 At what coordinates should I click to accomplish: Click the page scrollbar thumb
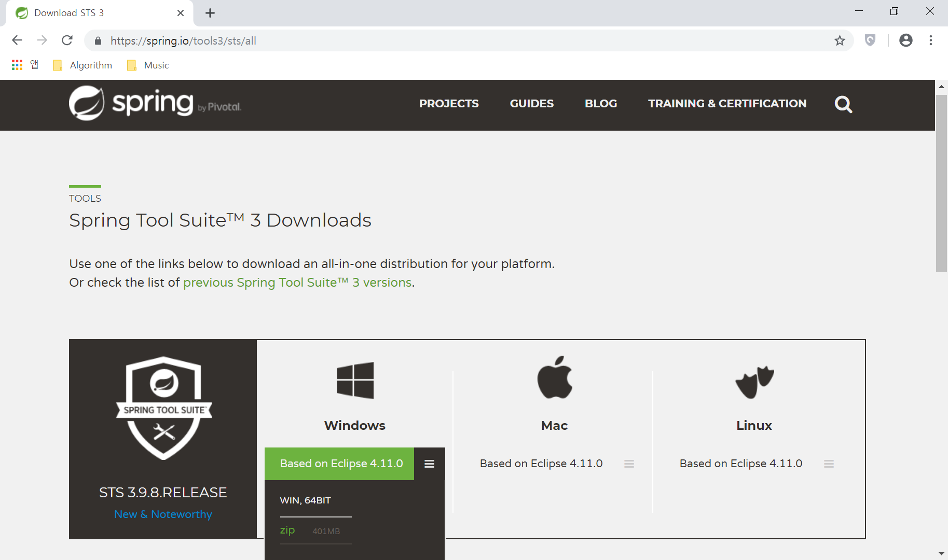coord(941,183)
